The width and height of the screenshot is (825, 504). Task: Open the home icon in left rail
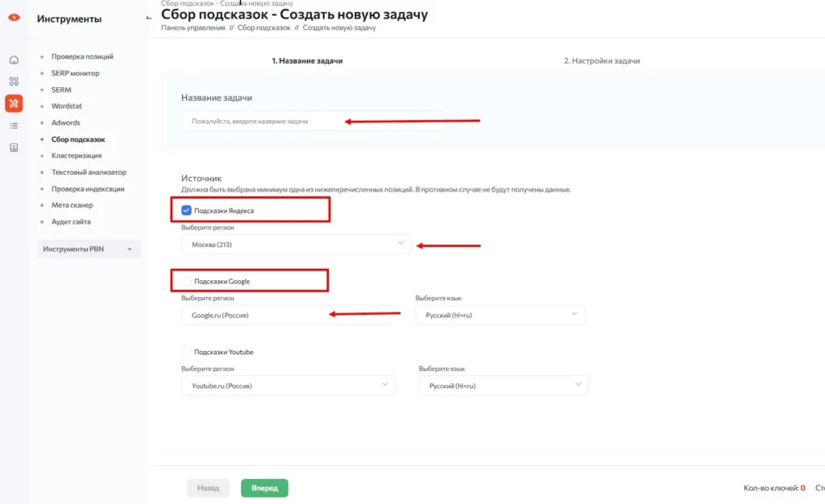[x=14, y=60]
